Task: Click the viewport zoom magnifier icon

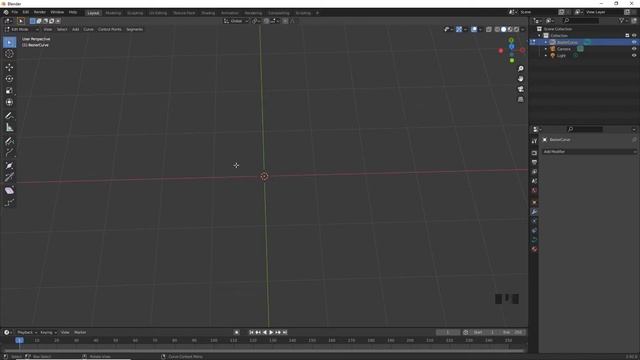Action: point(520,69)
